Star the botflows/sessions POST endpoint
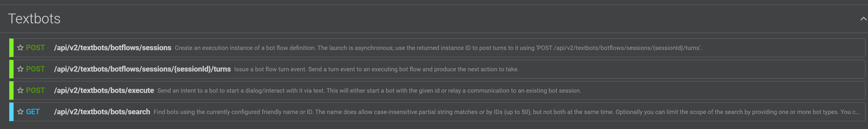868x129 pixels. click(x=21, y=48)
